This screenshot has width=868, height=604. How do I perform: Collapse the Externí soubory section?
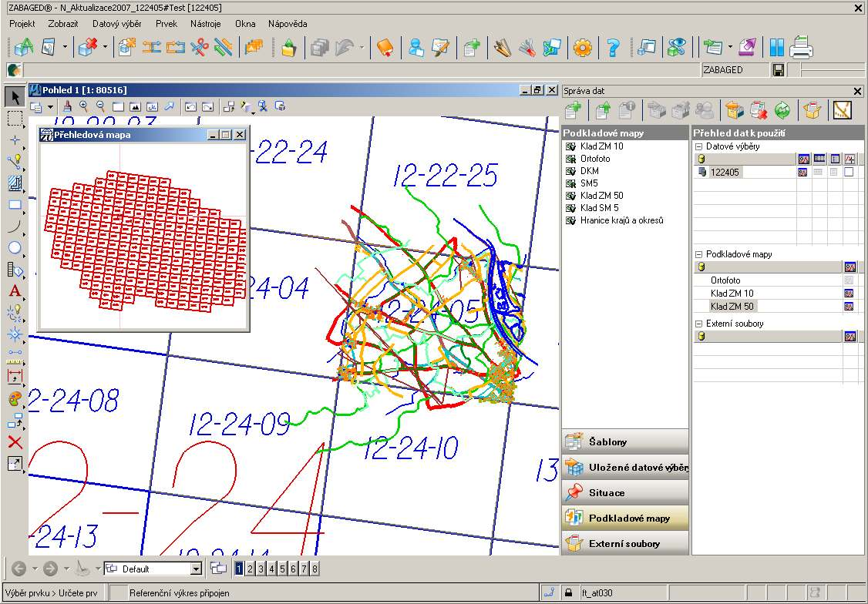pos(698,324)
